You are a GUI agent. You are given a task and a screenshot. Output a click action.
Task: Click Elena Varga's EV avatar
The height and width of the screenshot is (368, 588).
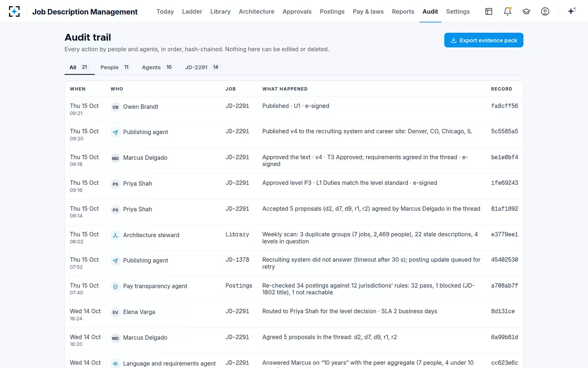point(116,312)
